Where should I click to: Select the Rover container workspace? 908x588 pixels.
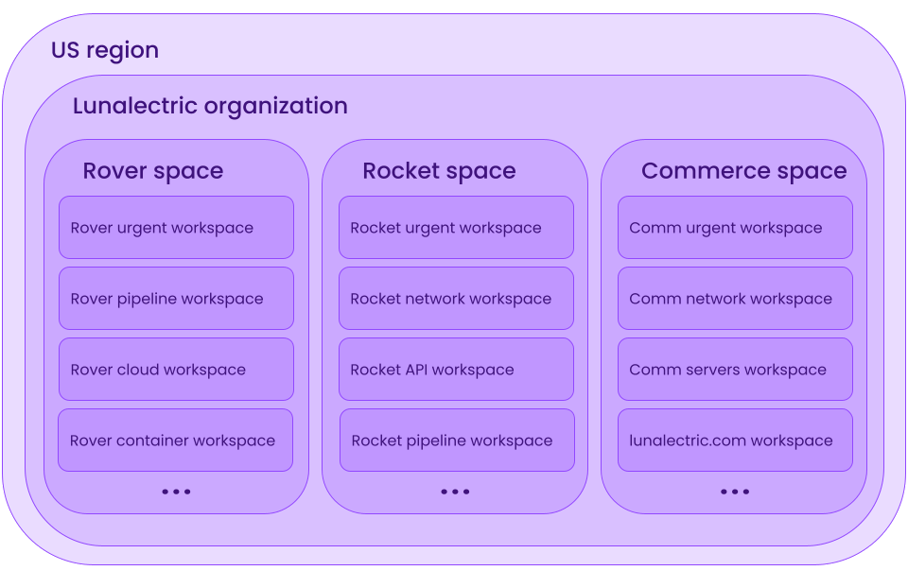pyautogui.click(x=176, y=440)
